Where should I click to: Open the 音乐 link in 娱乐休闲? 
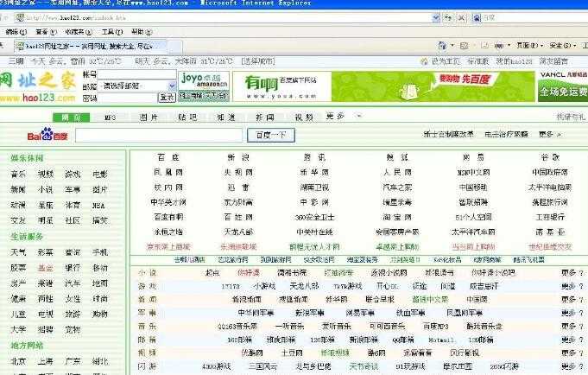(18, 175)
